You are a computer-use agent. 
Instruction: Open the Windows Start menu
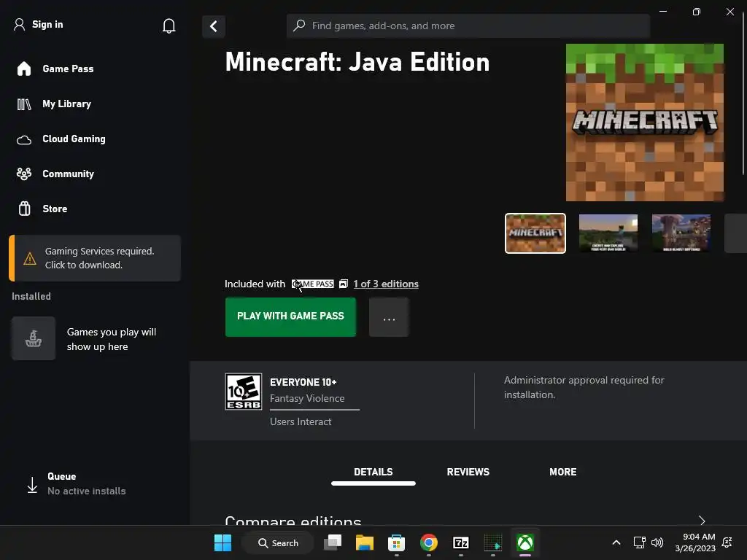(222, 542)
